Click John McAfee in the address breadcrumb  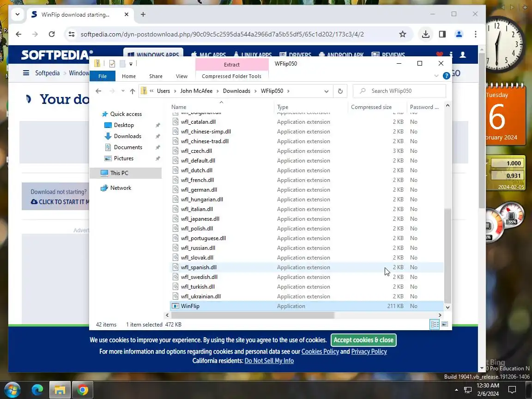196,91
